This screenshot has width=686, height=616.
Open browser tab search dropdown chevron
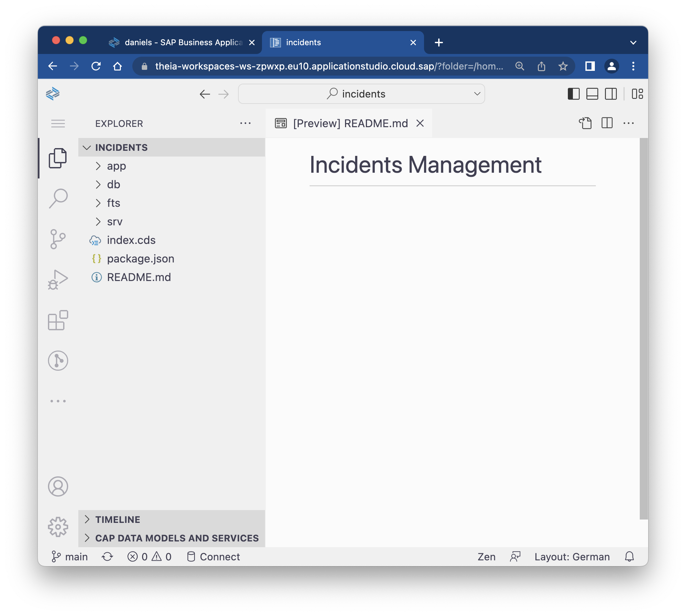pos(633,43)
